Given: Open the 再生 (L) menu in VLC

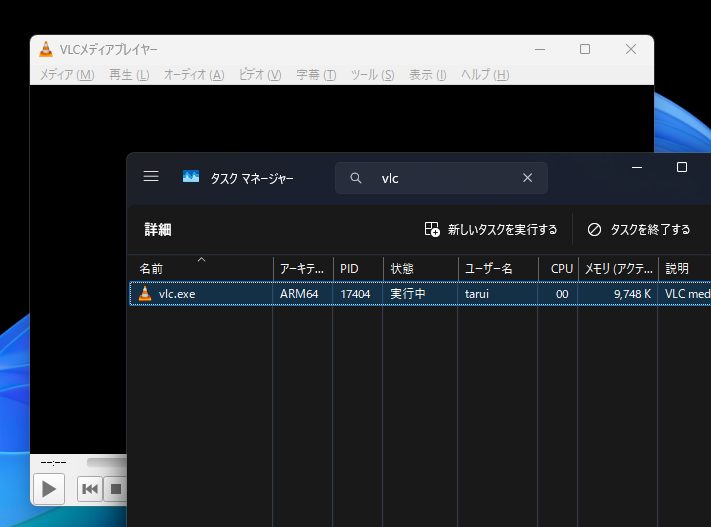Looking at the screenshot, I should 129,74.
